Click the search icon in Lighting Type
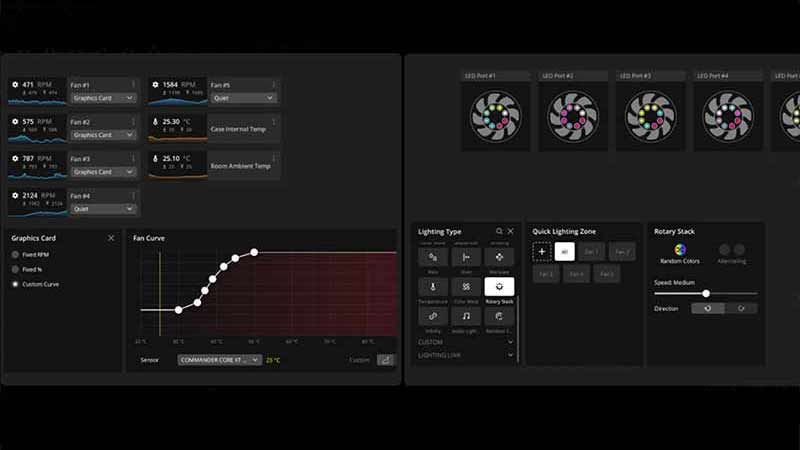 pyautogui.click(x=499, y=232)
